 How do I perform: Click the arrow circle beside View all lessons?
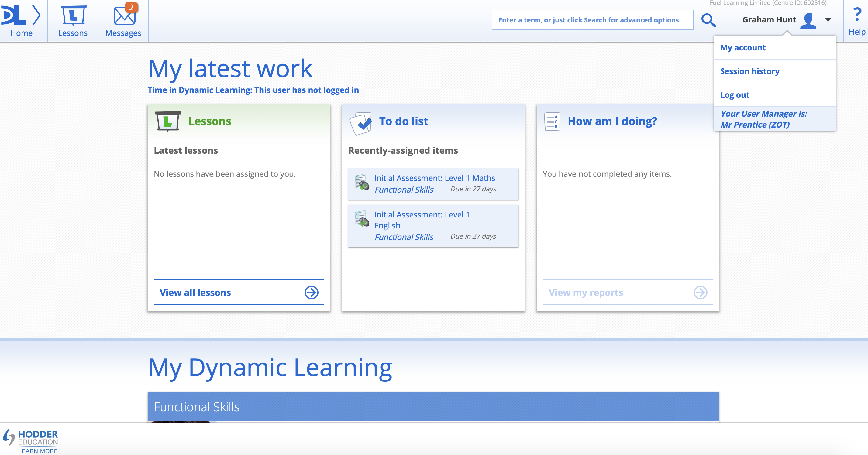click(311, 292)
